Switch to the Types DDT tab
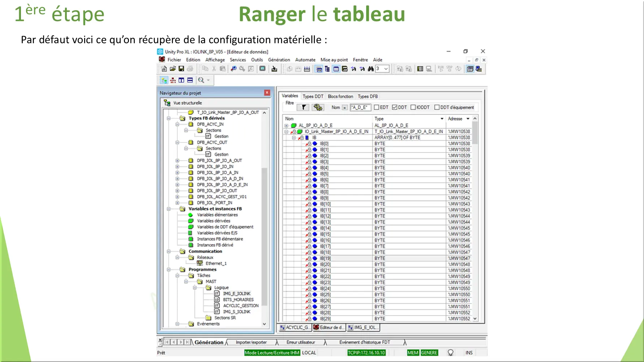Screen dimensions: 644x362 313,96
